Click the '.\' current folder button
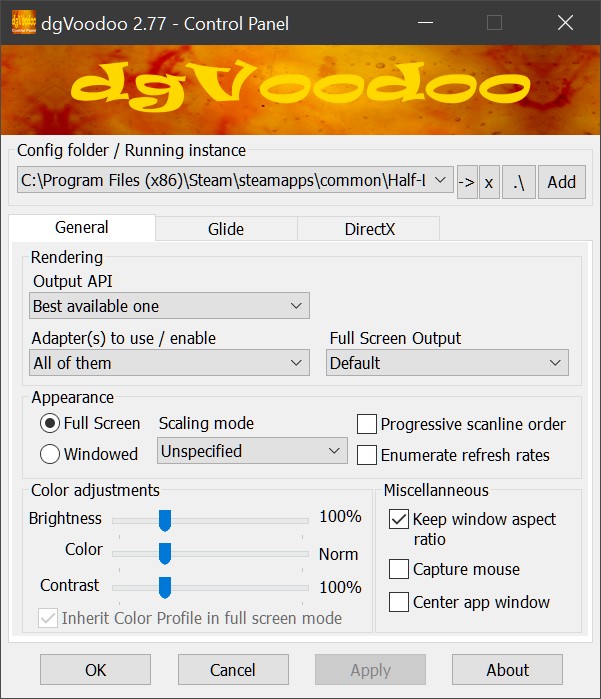 (x=519, y=182)
